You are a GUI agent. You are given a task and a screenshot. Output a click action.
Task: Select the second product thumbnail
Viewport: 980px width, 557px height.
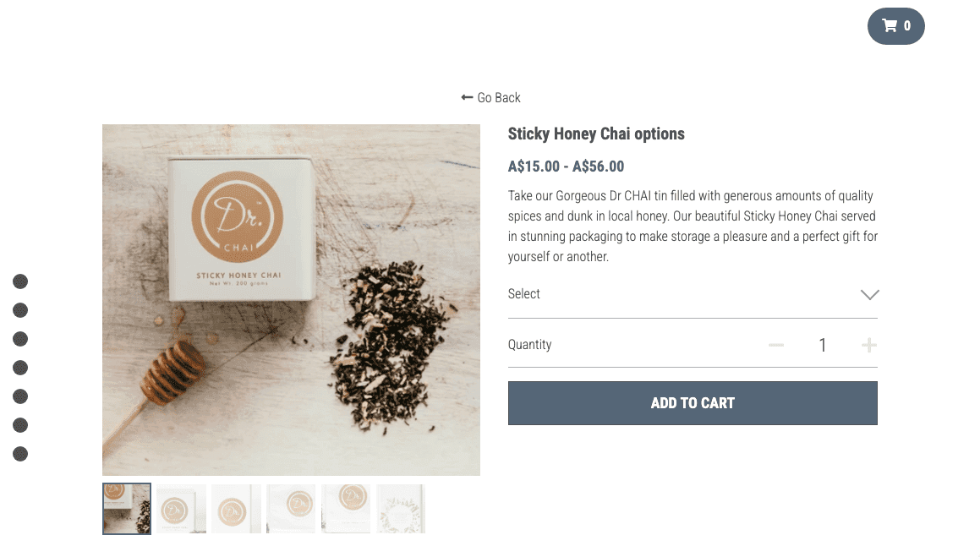181,508
